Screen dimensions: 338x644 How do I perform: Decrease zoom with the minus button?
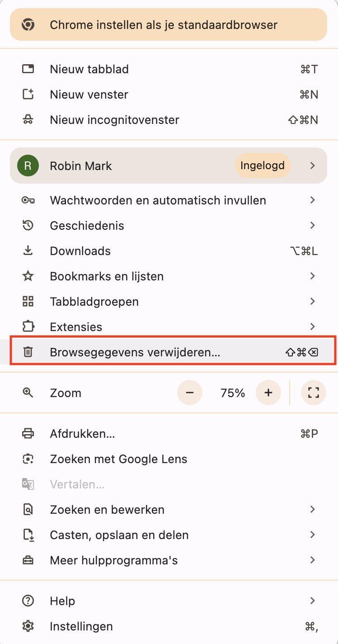(x=190, y=393)
